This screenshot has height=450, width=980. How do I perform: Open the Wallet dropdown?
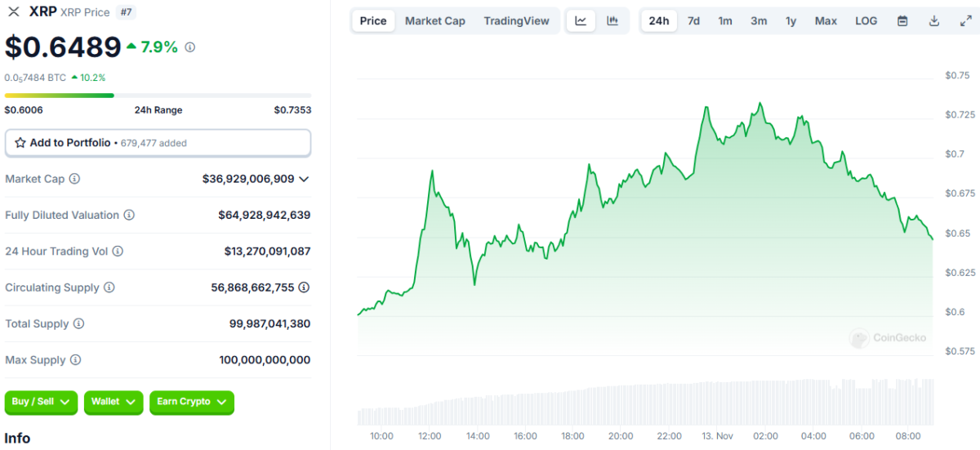114,402
